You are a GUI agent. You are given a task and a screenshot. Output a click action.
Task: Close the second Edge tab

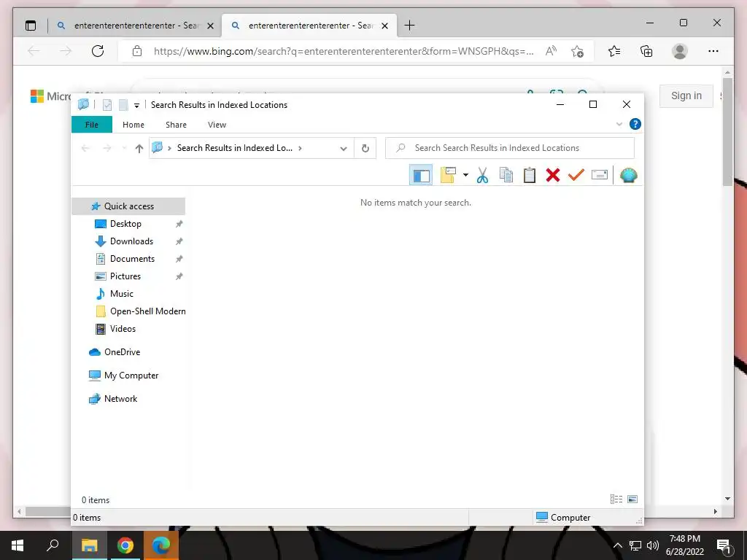click(x=385, y=26)
